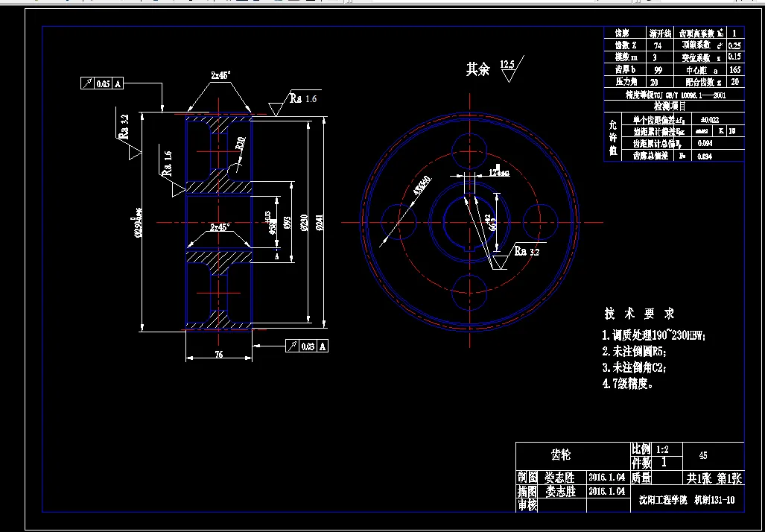This screenshot has height=532, width=765.
Task: Click the 审核 label
Action: click(527, 505)
